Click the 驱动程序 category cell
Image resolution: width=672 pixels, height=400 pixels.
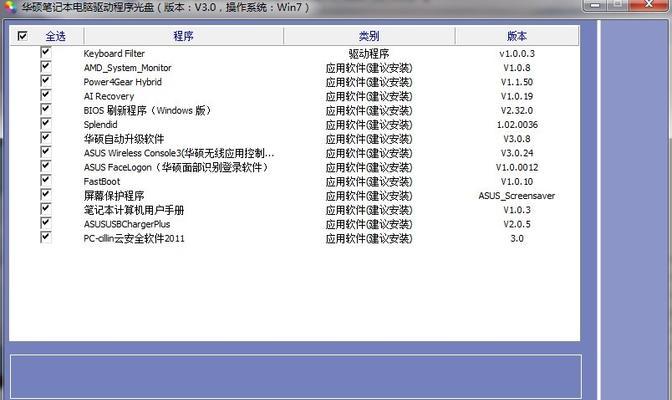click(369, 54)
